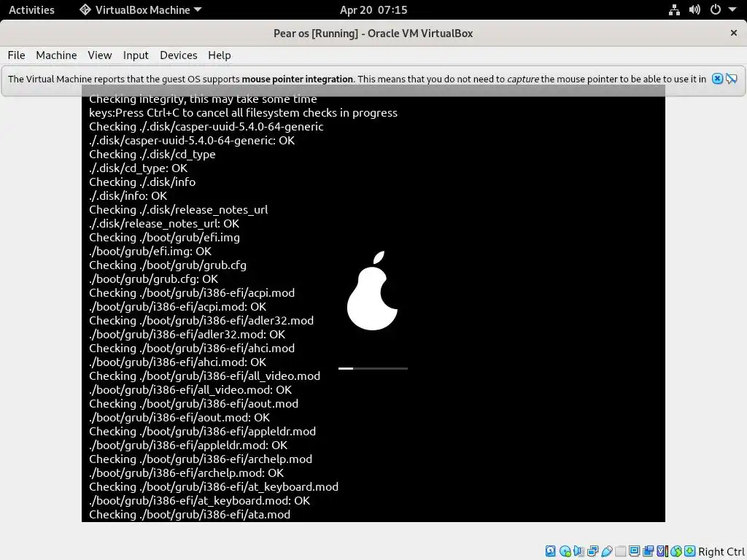Click the Pear os [Running] window title bar

coord(373,34)
